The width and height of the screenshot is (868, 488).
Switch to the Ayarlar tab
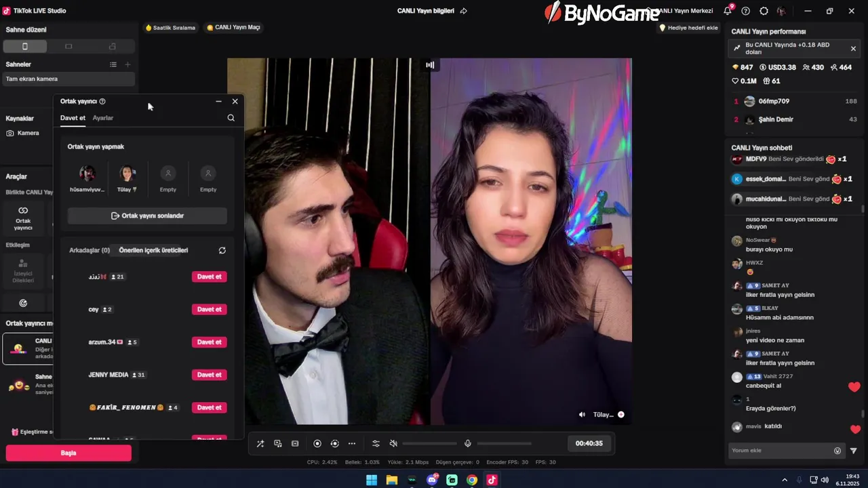coord(103,118)
